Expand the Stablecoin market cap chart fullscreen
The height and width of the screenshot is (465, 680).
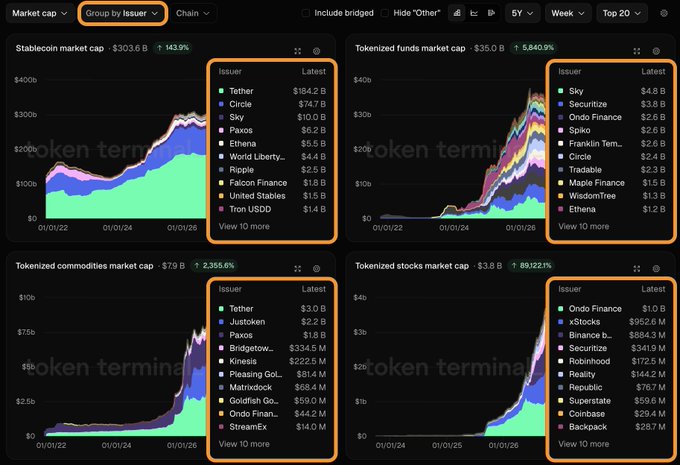click(298, 51)
